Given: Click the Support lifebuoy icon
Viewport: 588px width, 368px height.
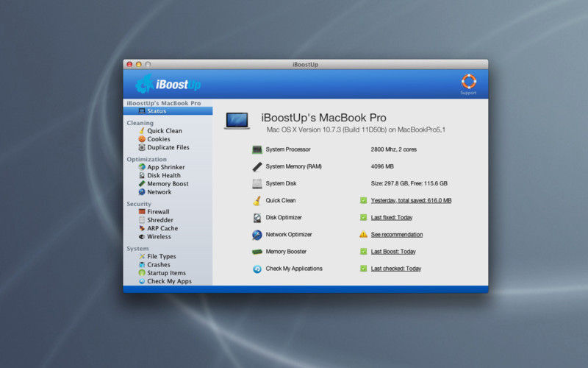Looking at the screenshot, I should [x=468, y=82].
